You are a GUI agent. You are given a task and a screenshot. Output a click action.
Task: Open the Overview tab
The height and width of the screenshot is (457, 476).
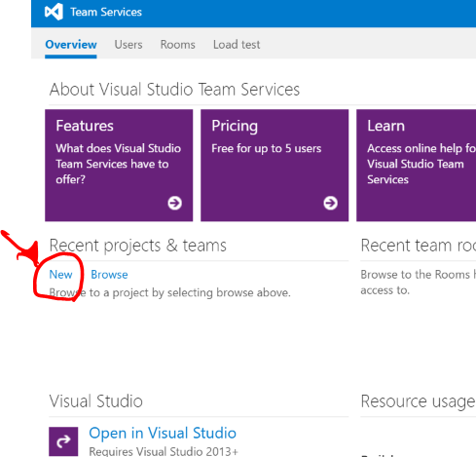click(71, 45)
